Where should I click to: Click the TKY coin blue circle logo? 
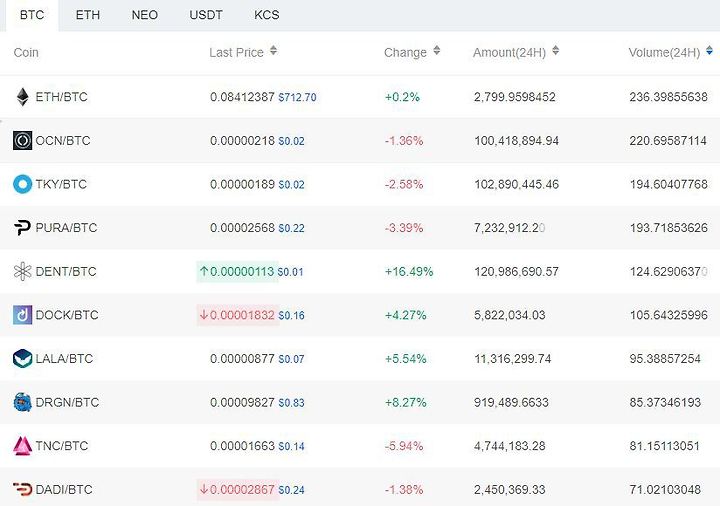pos(22,184)
